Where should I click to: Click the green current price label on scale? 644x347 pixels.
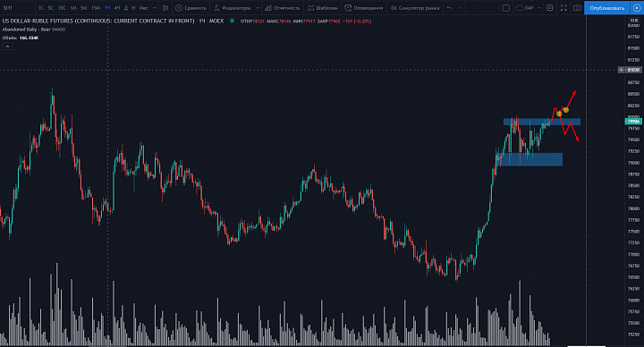tap(633, 121)
